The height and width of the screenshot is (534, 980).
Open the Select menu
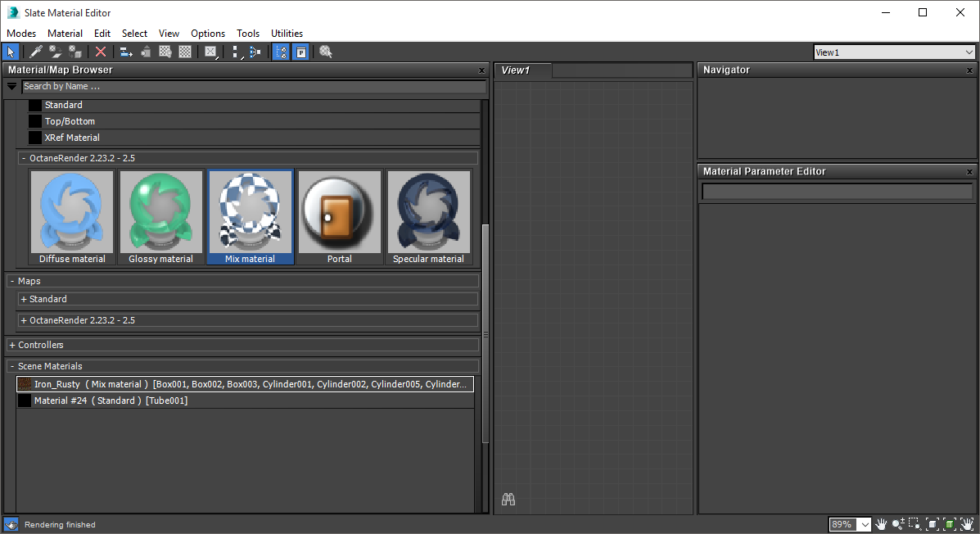(134, 33)
